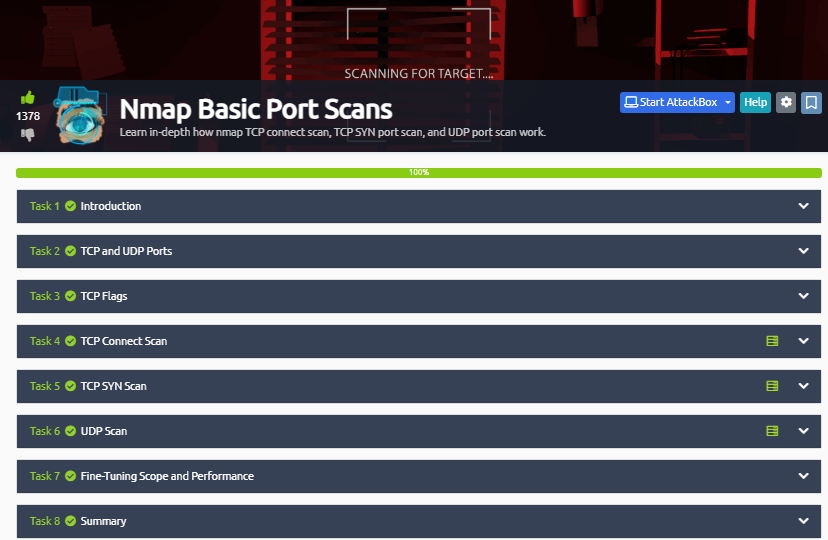Open the TCP Flags task title
Viewport: 828px width, 540px height.
click(x=104, y=296)
